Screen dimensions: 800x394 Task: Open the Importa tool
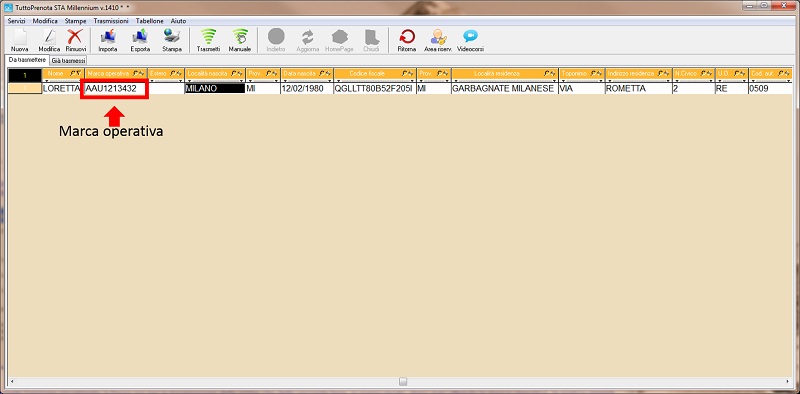click(108, 40)
